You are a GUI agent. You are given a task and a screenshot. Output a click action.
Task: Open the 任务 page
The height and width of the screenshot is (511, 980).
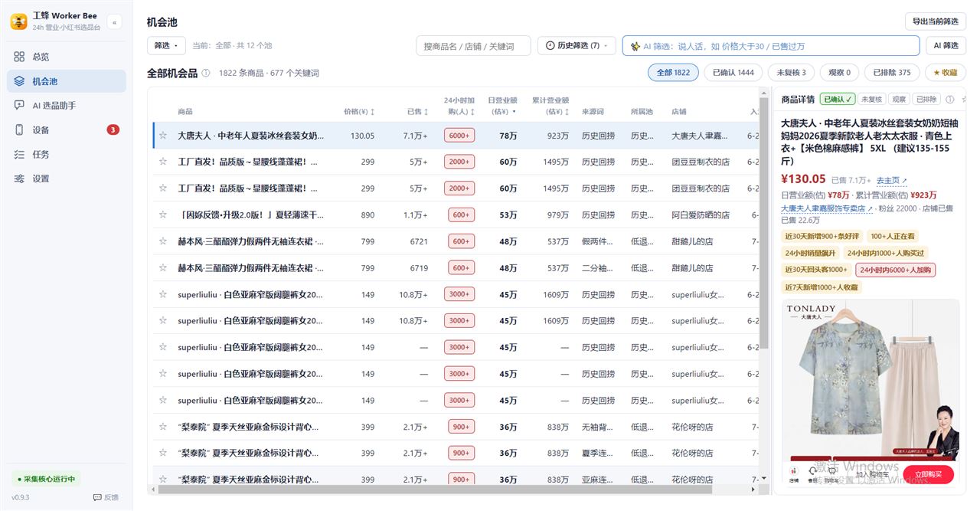pyautogui.click(x=66, y=154)
